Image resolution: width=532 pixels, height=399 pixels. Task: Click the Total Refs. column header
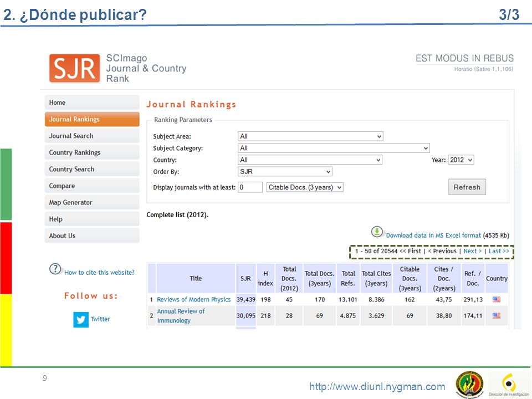pos(348,278)
